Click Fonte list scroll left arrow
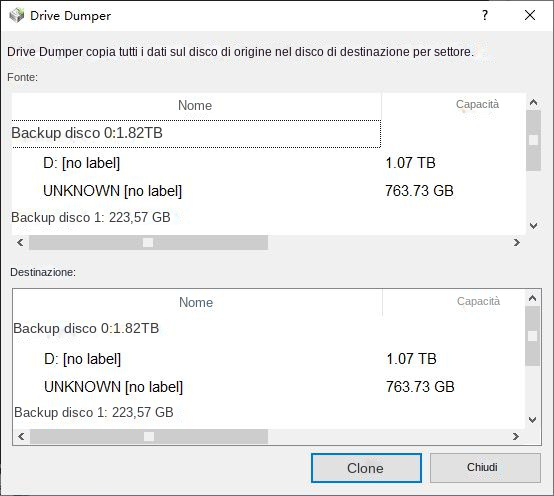 (x=20, y=243)
